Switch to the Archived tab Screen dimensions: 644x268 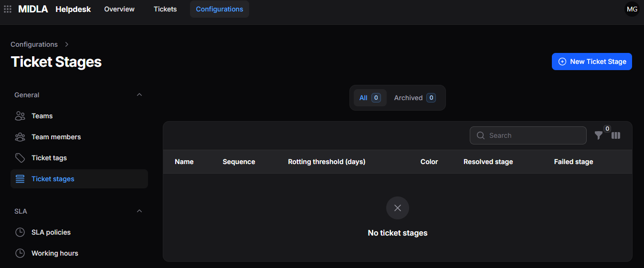tap(415, 98)
